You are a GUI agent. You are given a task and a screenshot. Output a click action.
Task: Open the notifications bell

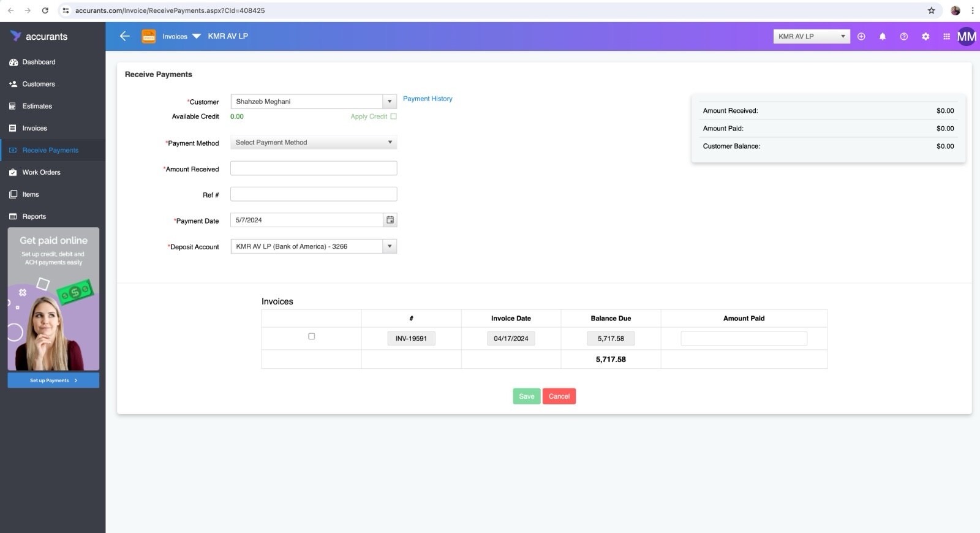tap(883, 36)
